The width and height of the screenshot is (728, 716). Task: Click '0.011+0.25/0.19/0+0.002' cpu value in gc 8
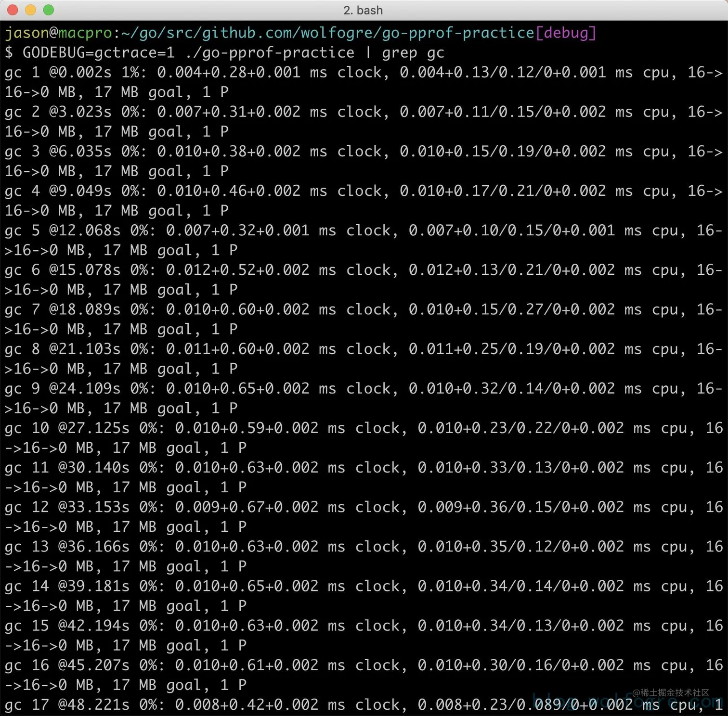[512, 349]
